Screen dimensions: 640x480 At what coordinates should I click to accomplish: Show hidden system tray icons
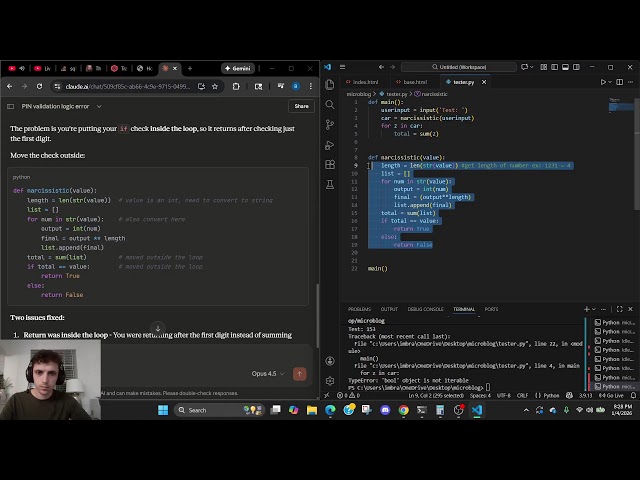point(526,410)
